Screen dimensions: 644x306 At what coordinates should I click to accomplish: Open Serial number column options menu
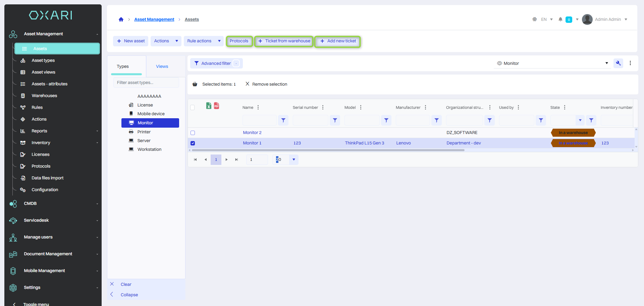point(323,107)
